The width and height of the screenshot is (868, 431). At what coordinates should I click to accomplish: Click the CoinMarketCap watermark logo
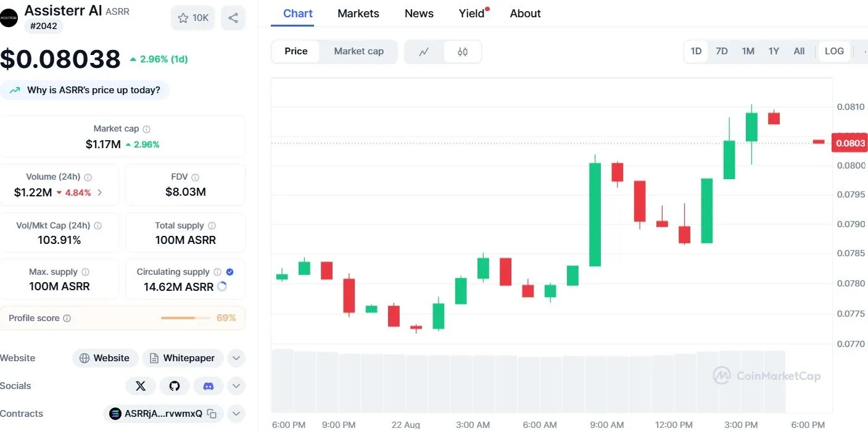[x=766, y=375]
